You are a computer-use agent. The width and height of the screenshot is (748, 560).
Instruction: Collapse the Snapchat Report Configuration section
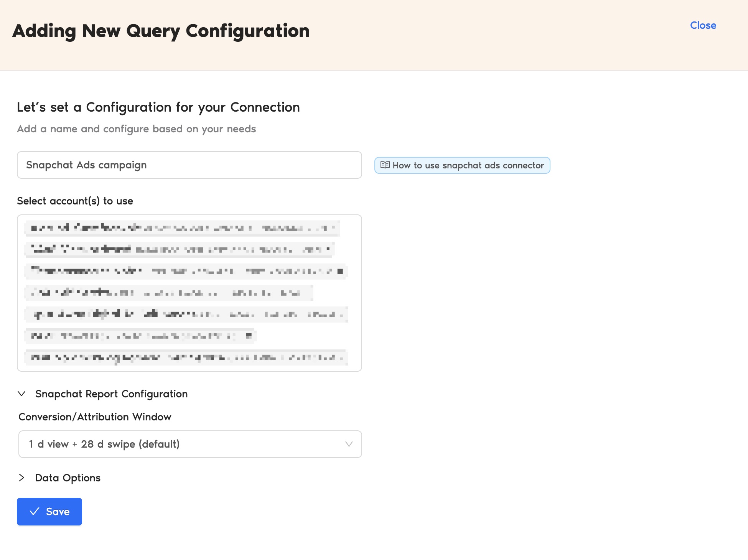[103, 394]
